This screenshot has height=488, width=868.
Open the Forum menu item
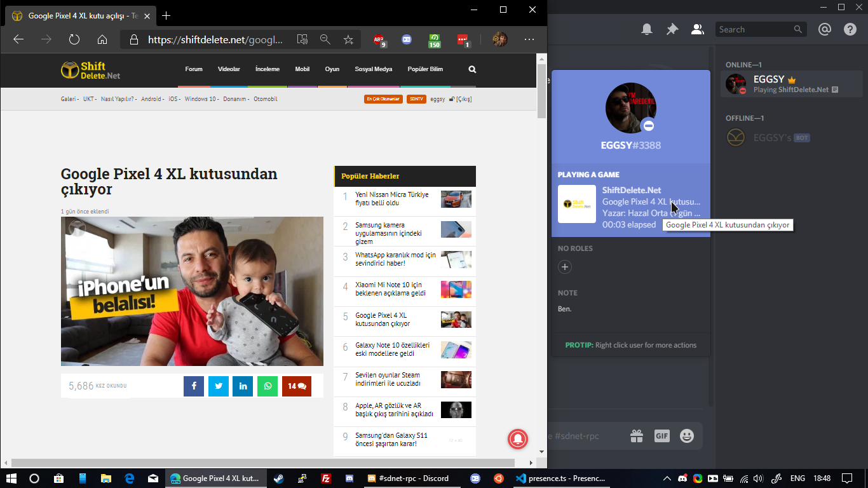[194, 69]
